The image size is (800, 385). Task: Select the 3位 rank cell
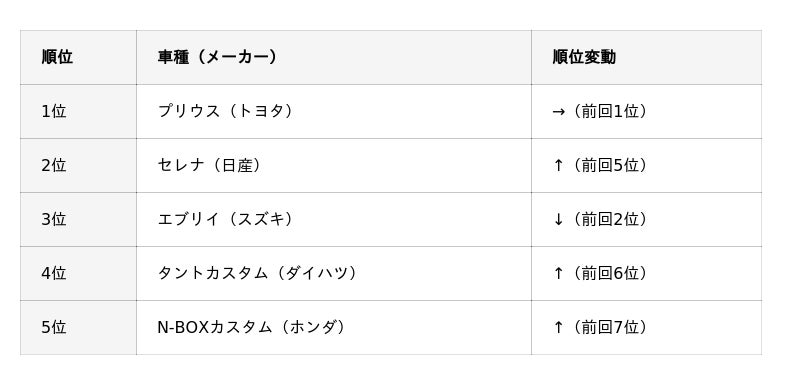click(78, 219)
